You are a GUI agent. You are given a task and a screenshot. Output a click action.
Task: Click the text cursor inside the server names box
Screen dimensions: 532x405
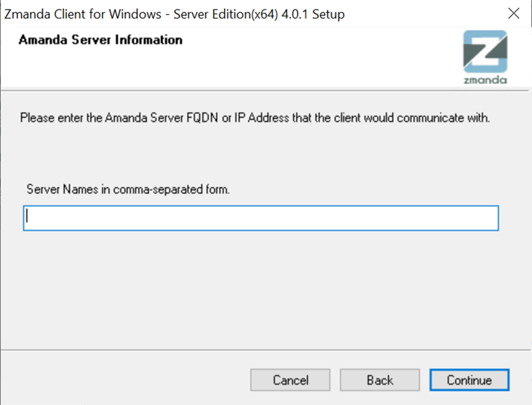coord(27,216)
